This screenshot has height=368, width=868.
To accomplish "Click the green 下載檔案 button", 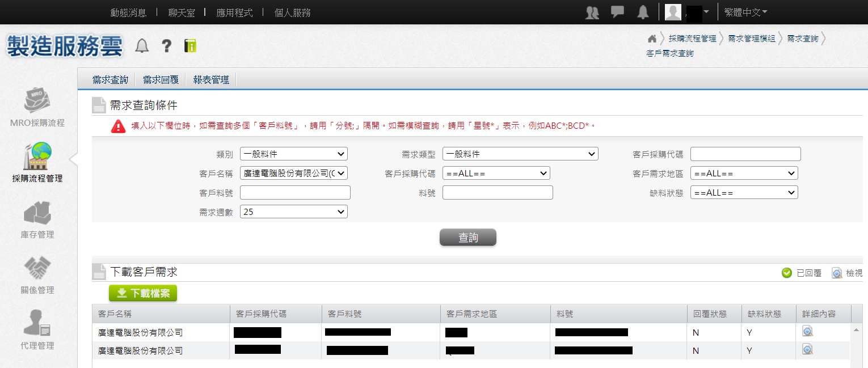I will tap(143, 293).
